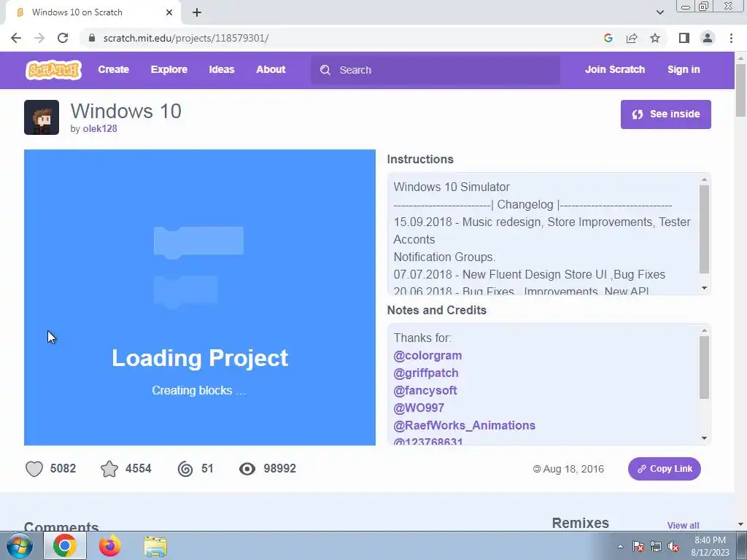747x560 pixels.
Task: Open Chrome three-dot menu
Action: coord(731,38)
